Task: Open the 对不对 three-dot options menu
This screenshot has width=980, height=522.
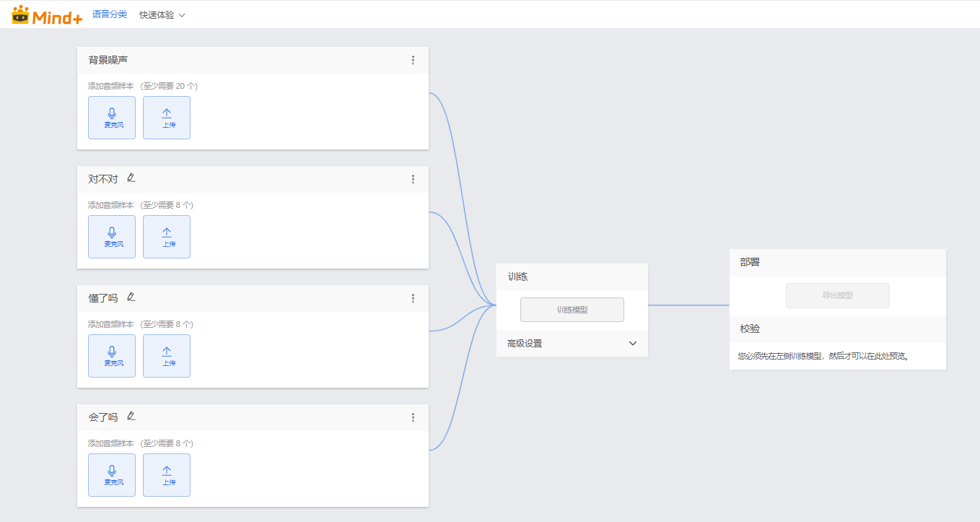Action: coord(413,180)
